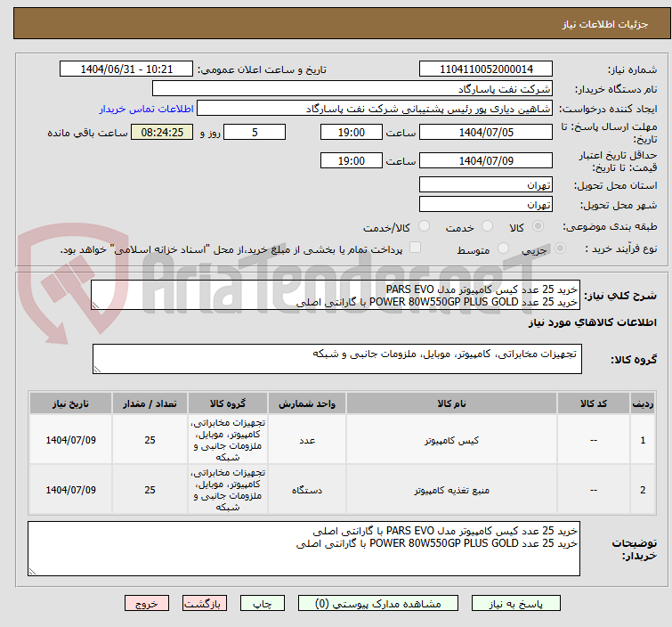Click the نام کالا column header
Viewport: 672px width, 627px height.
pyautogui.click(x=452, y=403)
